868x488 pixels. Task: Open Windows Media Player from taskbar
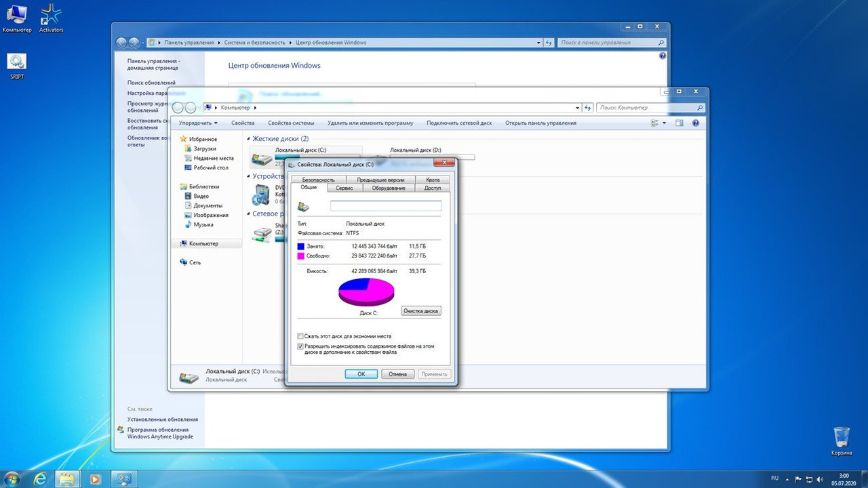[x=94, y=479]
